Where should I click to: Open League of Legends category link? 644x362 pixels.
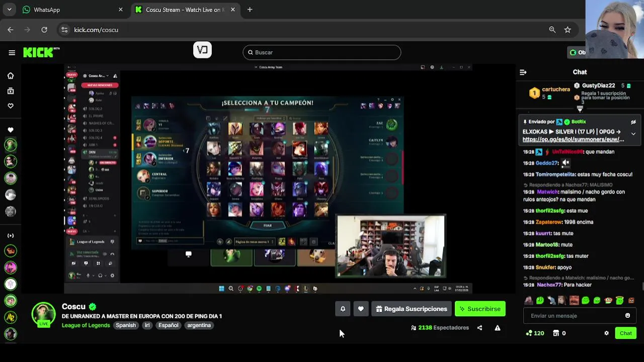pyautogui.click(x=86, y=325)
